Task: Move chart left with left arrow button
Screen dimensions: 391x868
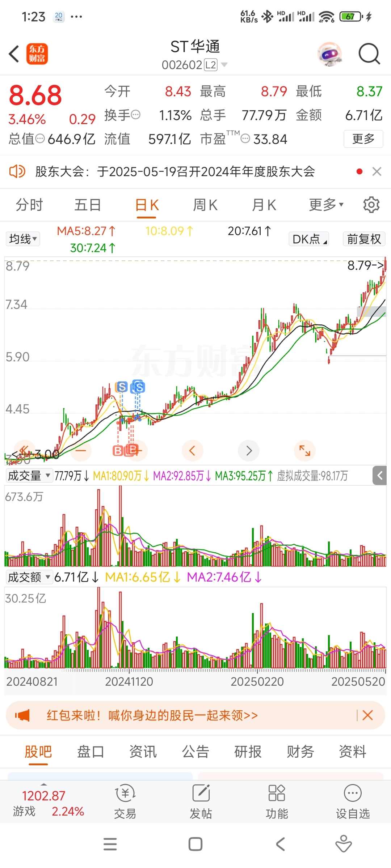Action: 192,451
